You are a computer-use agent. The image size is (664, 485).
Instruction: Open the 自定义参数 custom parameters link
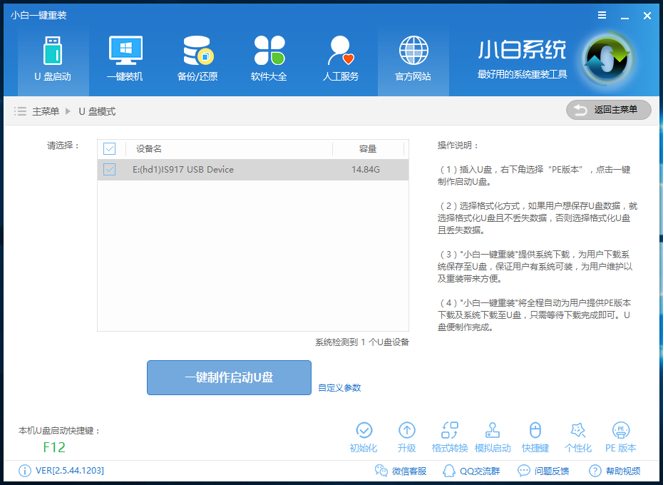point(339,388)
